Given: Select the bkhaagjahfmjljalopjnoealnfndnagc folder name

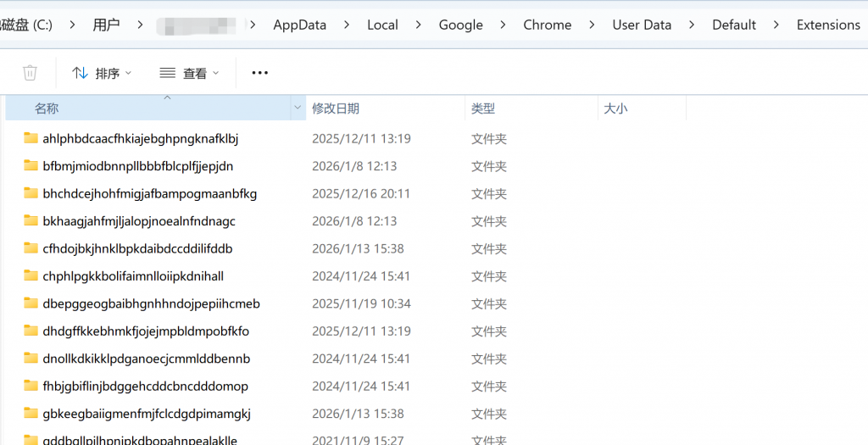Looking at the screenshot, I should 139,221.
